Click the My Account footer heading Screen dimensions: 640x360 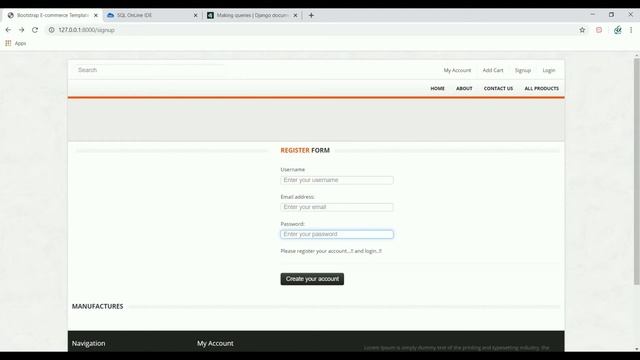click(215, 343)
